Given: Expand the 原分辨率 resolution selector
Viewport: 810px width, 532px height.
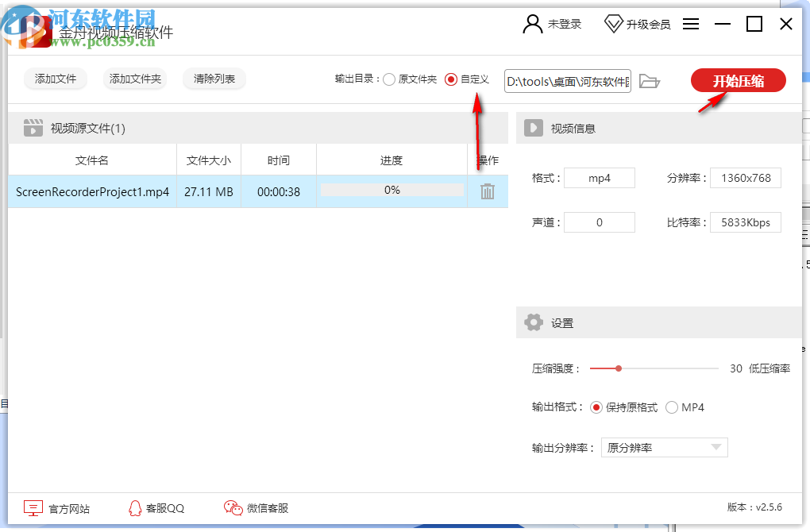Looking at the screenshot, I should point(664,447).
